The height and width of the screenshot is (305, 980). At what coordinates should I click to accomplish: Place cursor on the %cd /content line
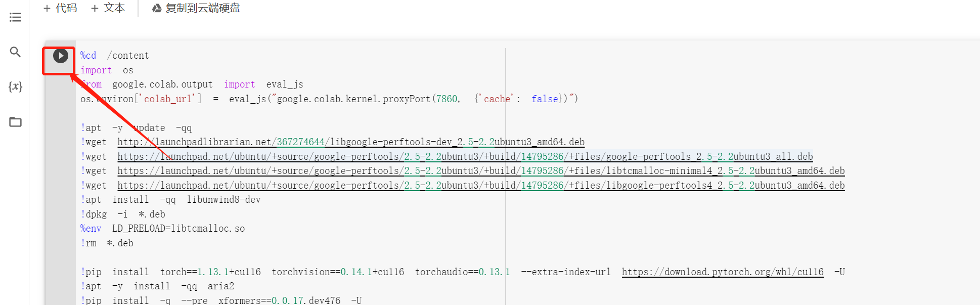pyautogui.click(x=130, y=56)
